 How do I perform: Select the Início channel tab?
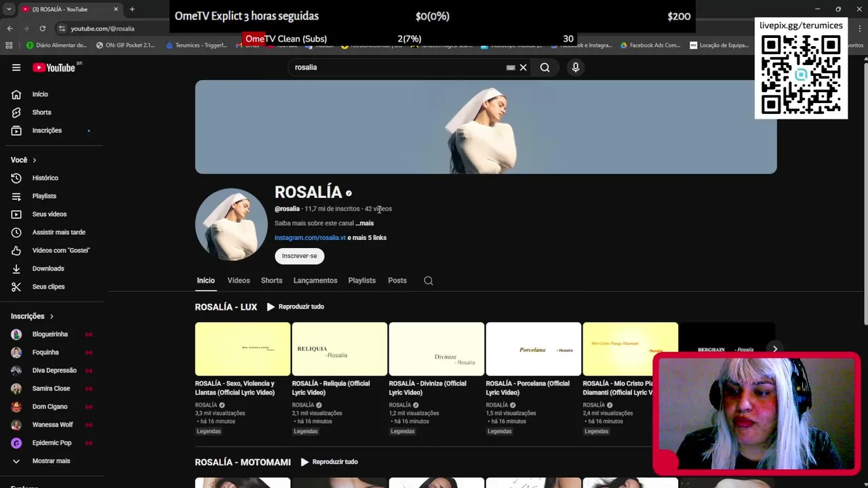tap(205, 281)
